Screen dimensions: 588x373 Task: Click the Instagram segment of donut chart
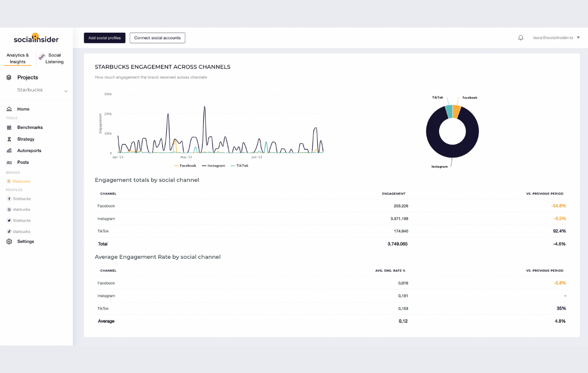452,152
